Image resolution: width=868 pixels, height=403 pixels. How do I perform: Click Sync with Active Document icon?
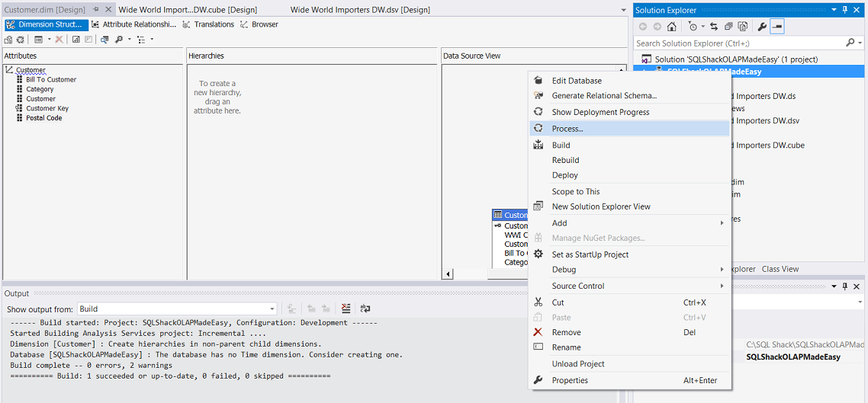tap(714, 27)
